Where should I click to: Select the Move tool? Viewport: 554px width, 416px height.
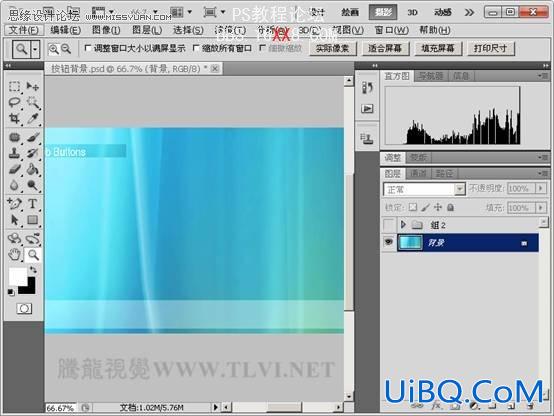[33, 86]
